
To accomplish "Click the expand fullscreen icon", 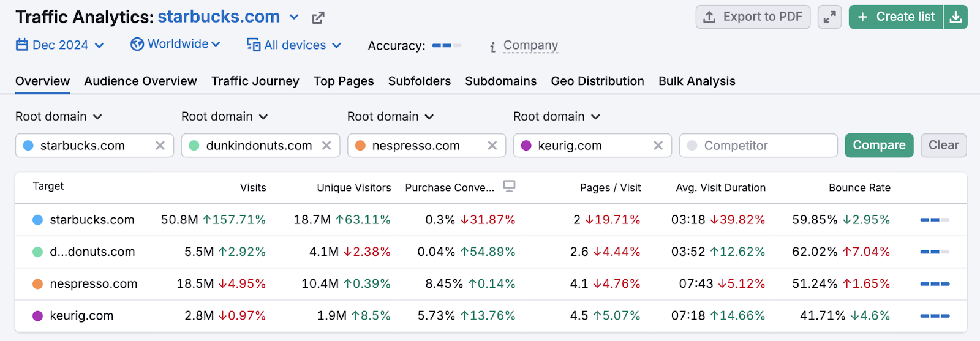I will (x=829, y=17).
